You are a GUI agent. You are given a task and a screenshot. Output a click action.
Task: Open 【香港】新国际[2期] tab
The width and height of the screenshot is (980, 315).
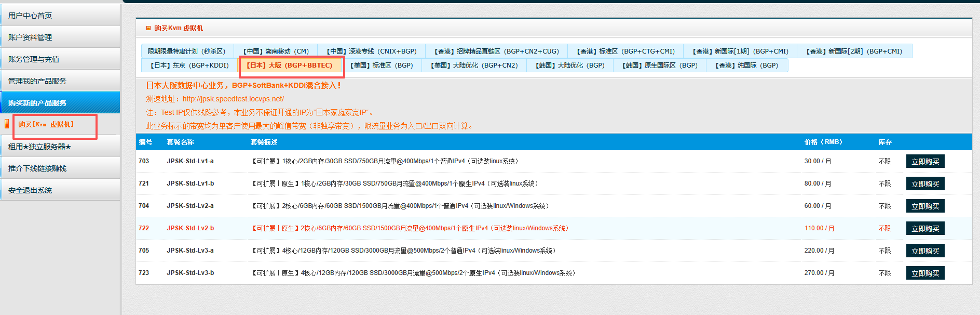pos(854,51)
